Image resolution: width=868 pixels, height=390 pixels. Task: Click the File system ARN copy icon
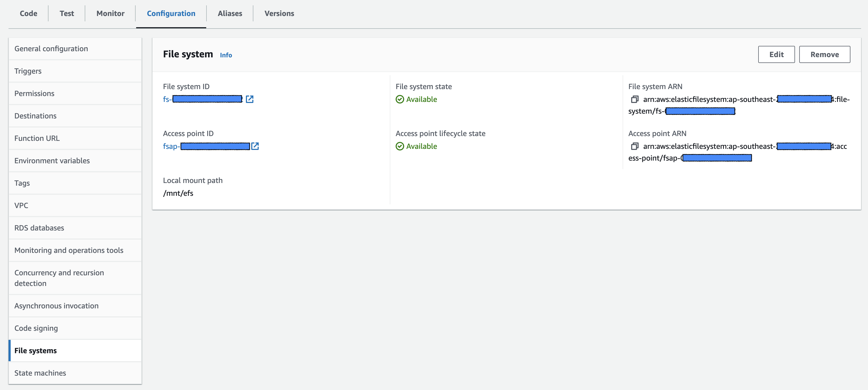633,99
